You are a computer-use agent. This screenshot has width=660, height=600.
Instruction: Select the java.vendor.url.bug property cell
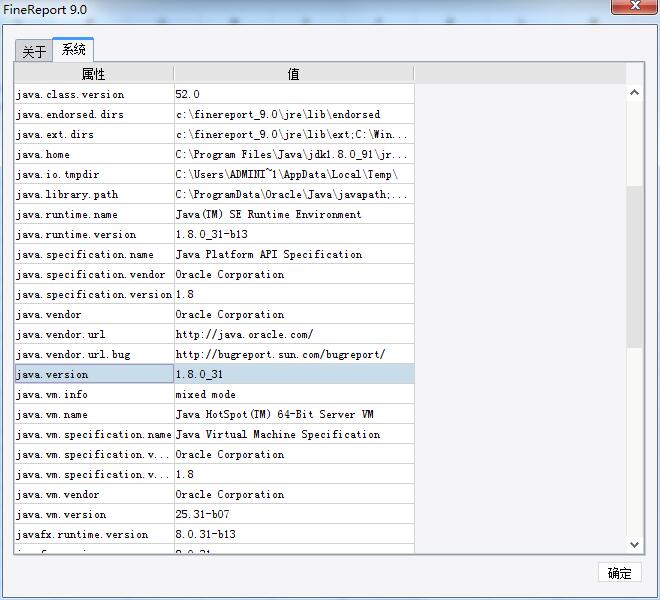tap(94, 354)
